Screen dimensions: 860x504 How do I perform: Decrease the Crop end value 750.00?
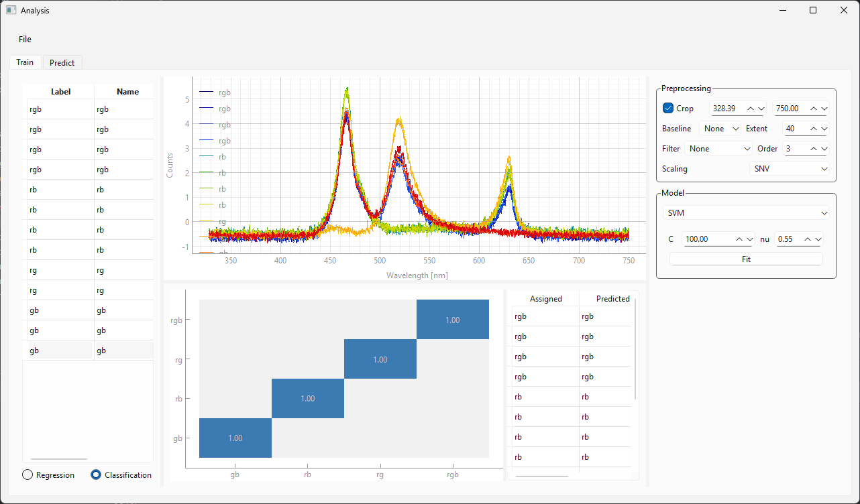click(824, 109)
